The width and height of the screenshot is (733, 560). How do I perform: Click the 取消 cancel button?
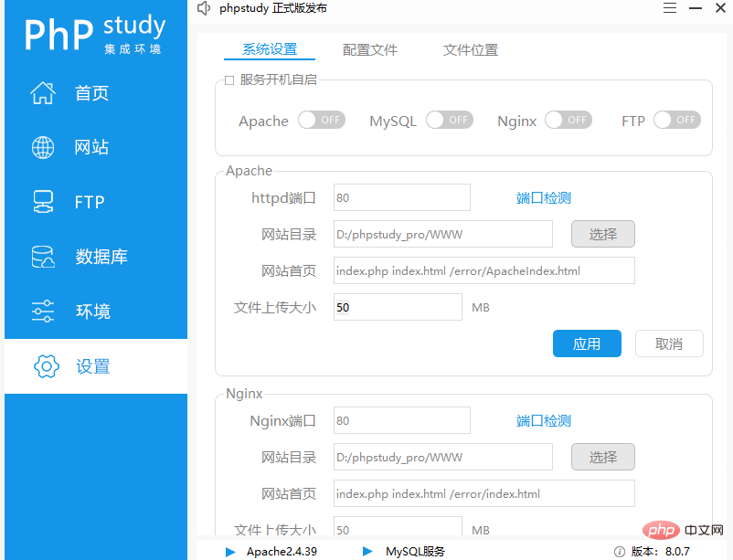coord(669,343)
